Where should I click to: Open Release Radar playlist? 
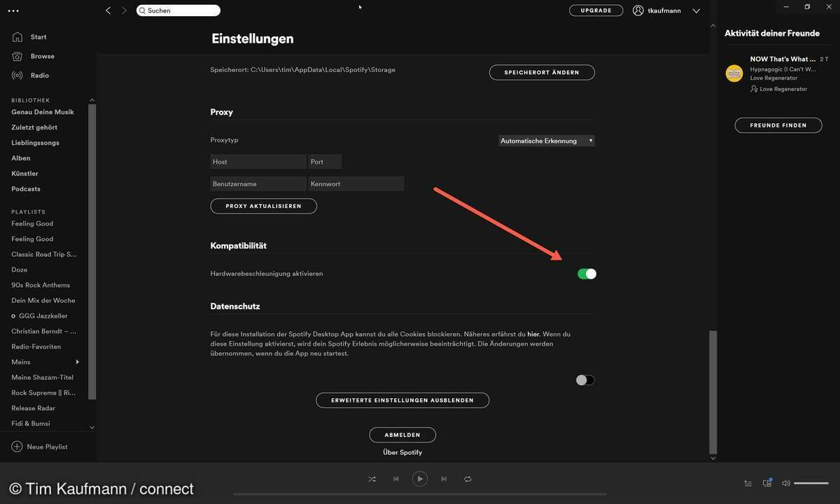click(x=34, y=408)
